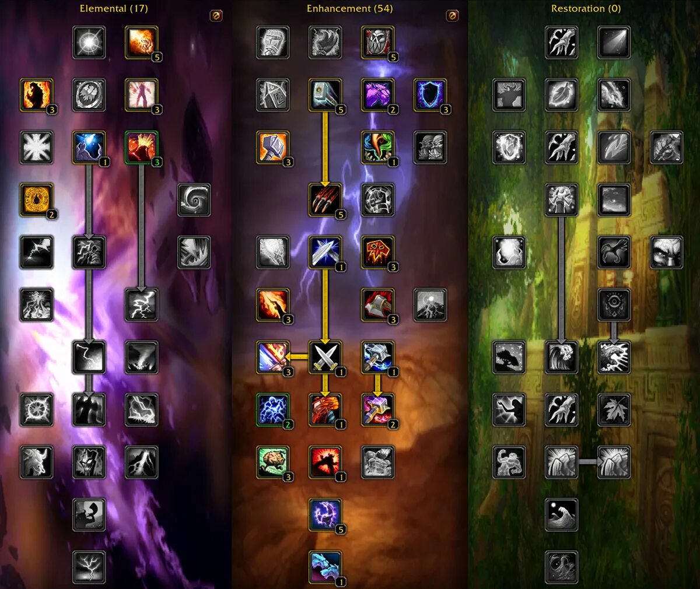This screenshot has height=589, width=700.
Task: Click Mental Quickness brain talent with rank 3
Action: [273, 462]
